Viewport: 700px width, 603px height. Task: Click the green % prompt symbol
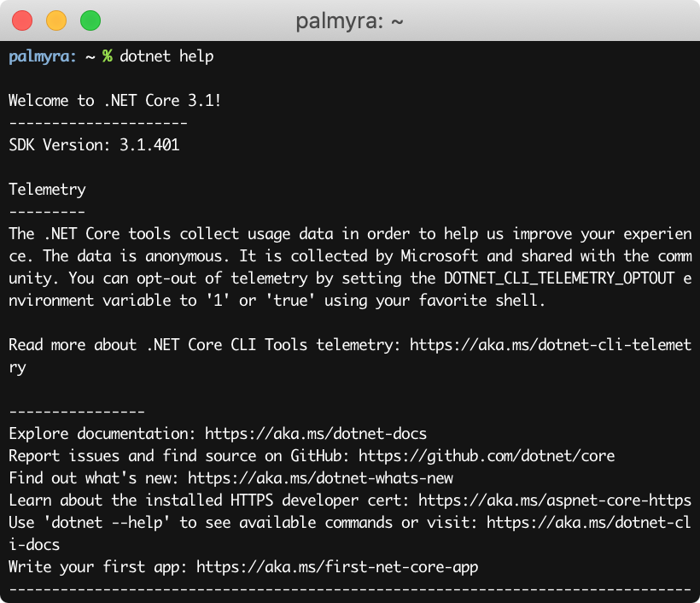pos(108,56)
